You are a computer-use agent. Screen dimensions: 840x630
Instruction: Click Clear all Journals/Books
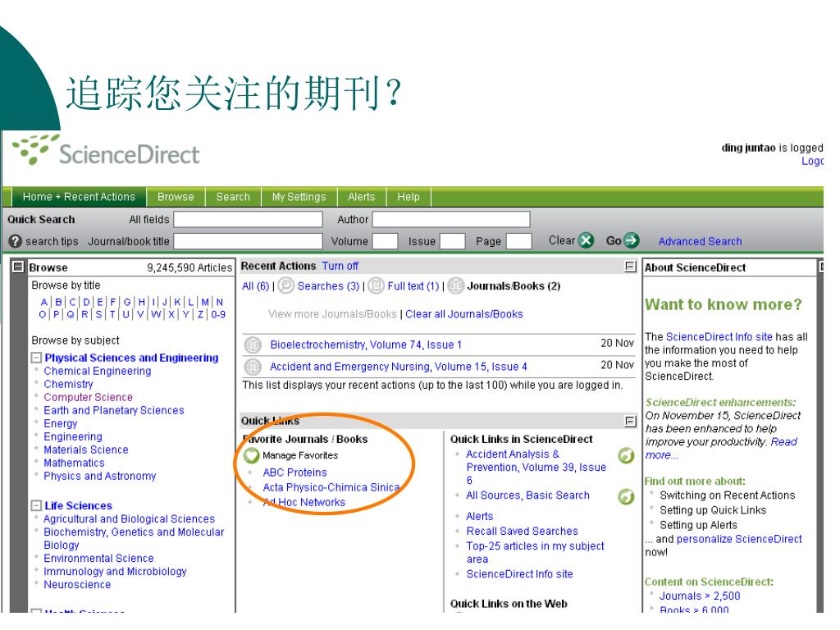[464, 314]
